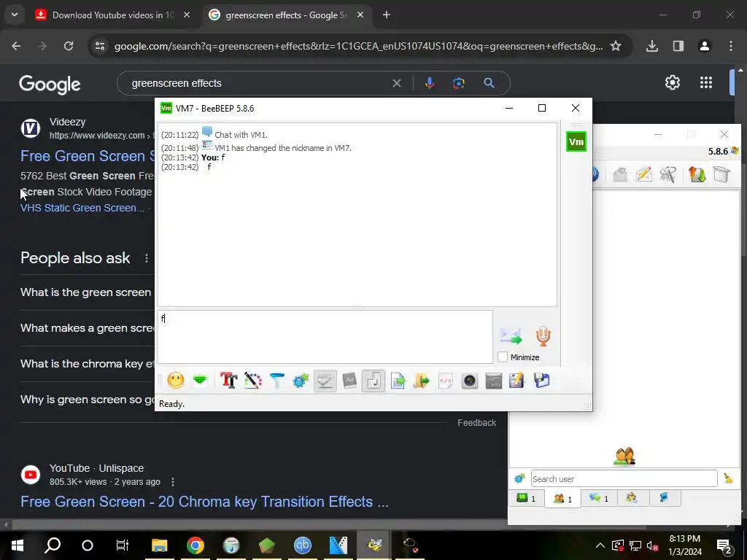Click the write message envelope-pencil icon in main BeeBEEP window
This screenshot has height=560, width=747.
coord(643,174)
